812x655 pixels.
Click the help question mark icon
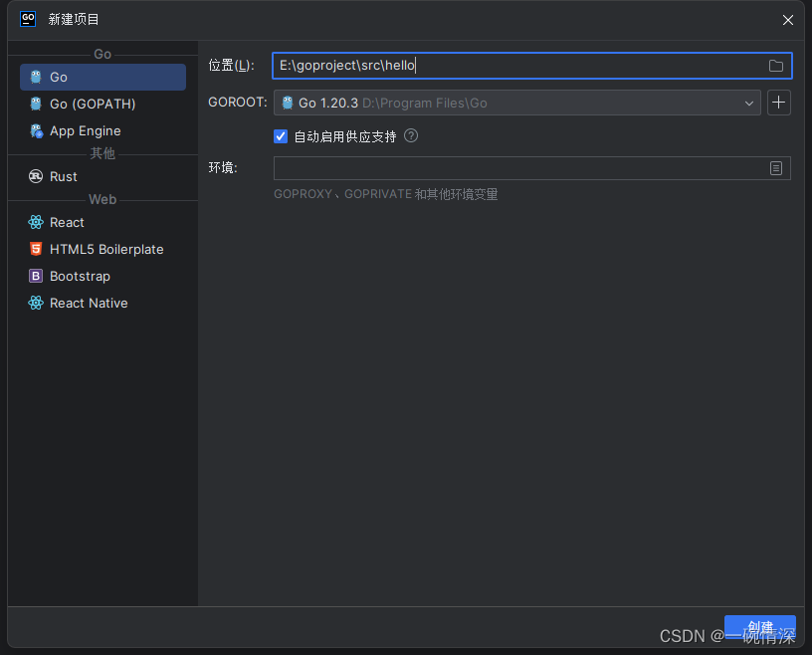point(411,135)
